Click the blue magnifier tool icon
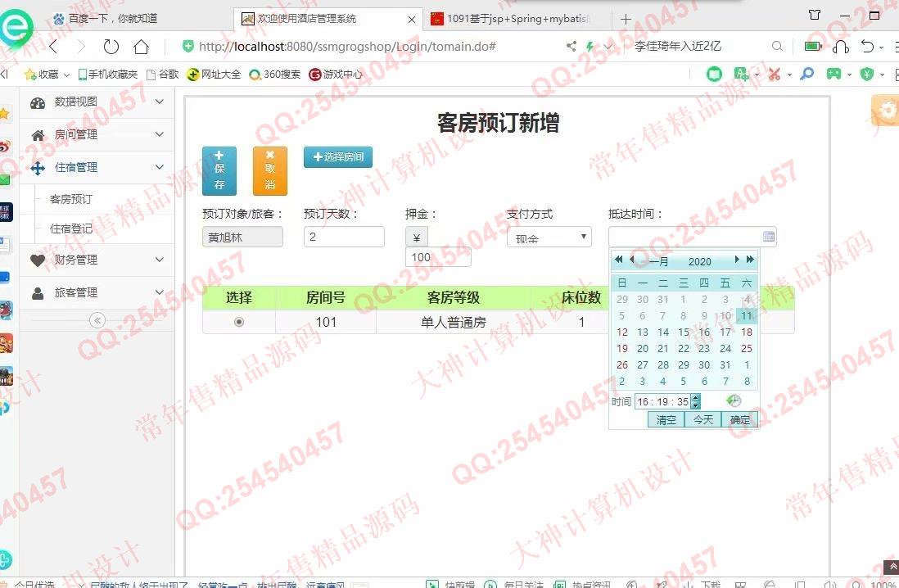899x588 pixels. 806,74
